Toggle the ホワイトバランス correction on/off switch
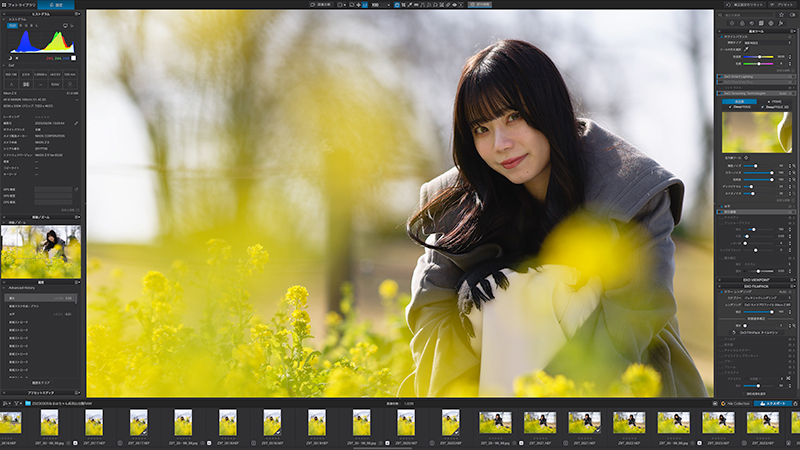The image size is (800, 450). [722, 37]
